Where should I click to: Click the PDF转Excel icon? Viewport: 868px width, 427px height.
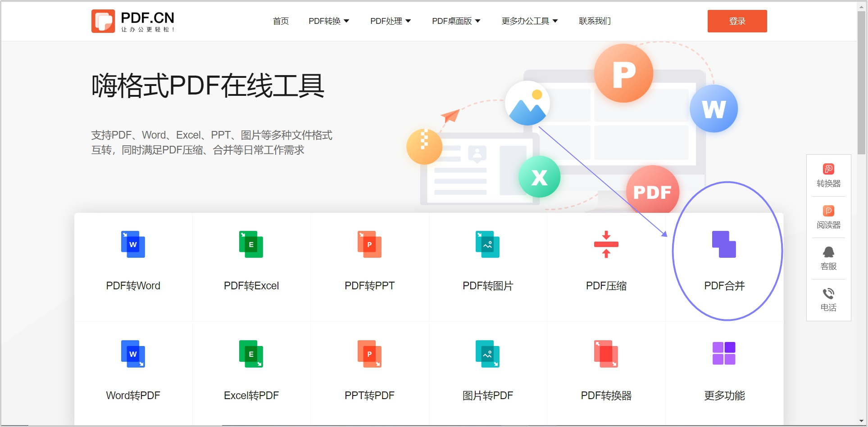click(251, 244)
